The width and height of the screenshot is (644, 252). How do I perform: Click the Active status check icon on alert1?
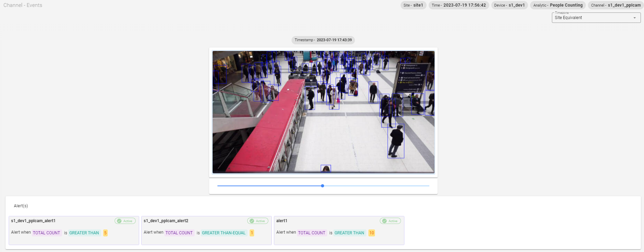[384, 221]
